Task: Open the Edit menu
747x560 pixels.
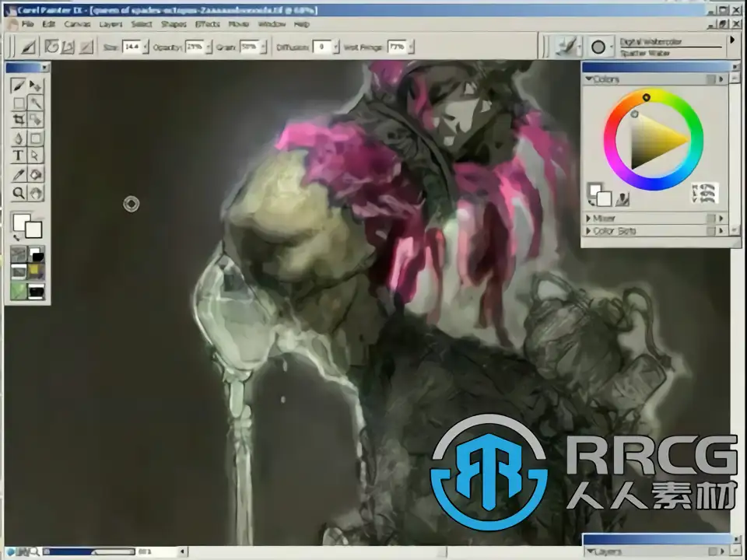Action: (x=48, y=24)
